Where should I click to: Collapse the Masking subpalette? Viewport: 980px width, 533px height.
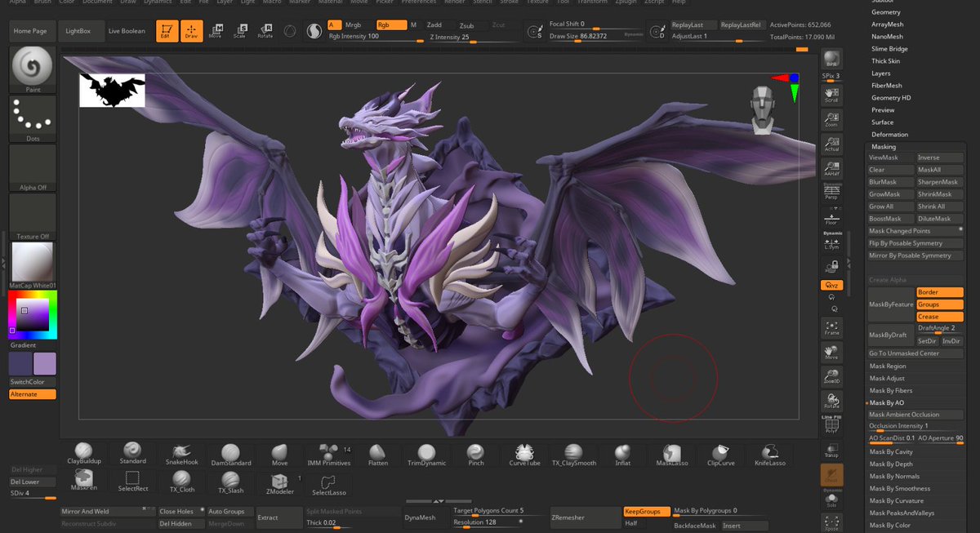pyautogui.click(x=884, y=147)
